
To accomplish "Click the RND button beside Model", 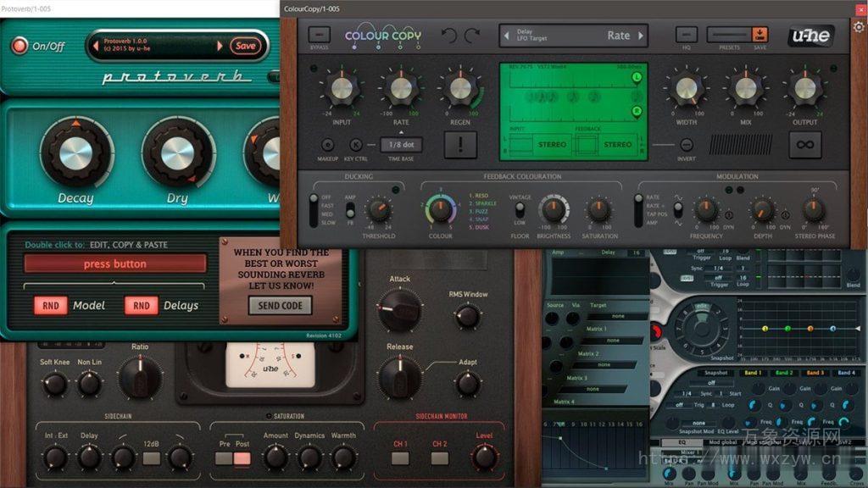I will pyautogui.click(x=51, y=306).
